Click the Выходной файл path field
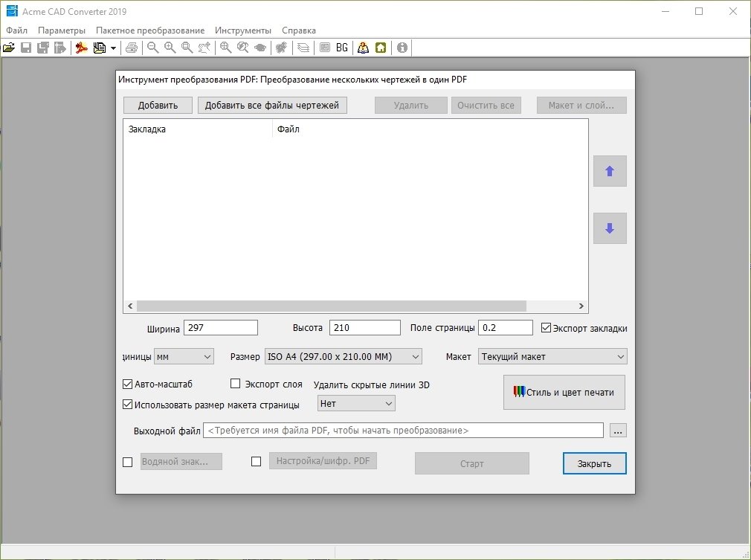751x560 pixels. [403, 431]
